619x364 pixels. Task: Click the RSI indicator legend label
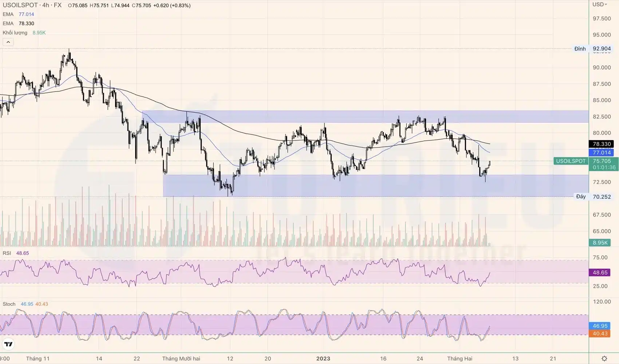7,253
